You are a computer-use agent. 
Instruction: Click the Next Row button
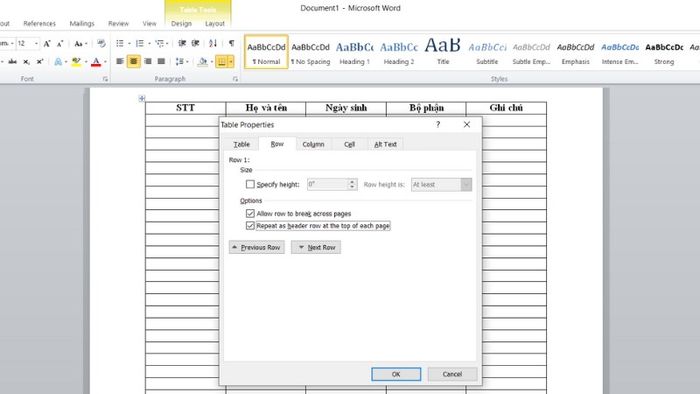316,247
